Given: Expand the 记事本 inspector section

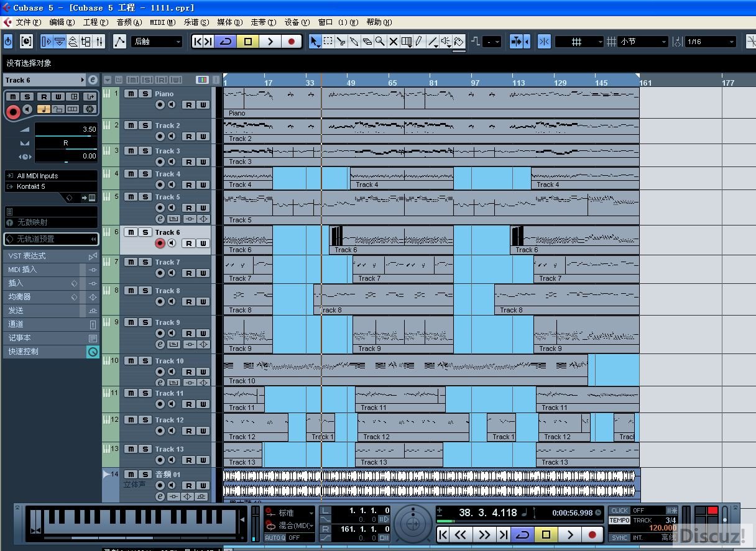Looking at the screenshot, I should pos(50,338).
